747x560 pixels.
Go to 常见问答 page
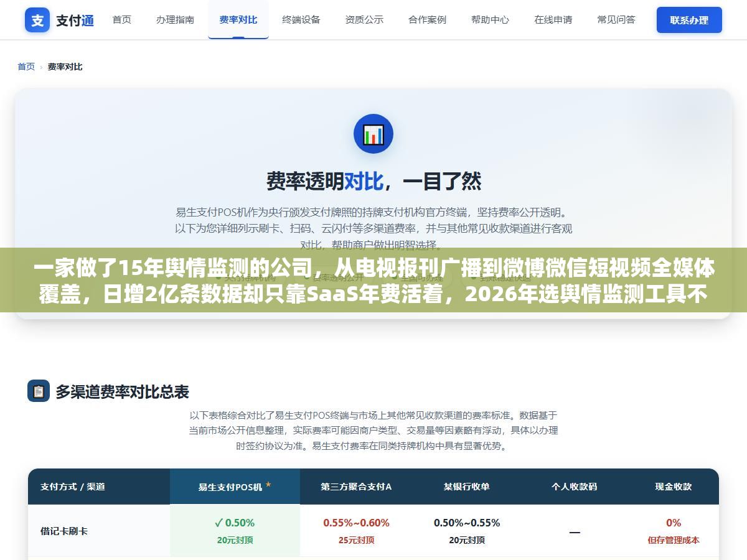616,20
